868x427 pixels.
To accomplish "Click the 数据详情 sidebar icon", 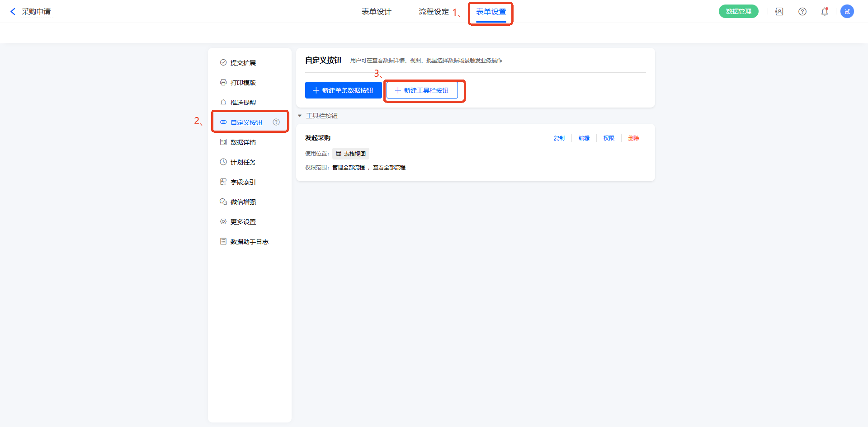I will point(223,142).
